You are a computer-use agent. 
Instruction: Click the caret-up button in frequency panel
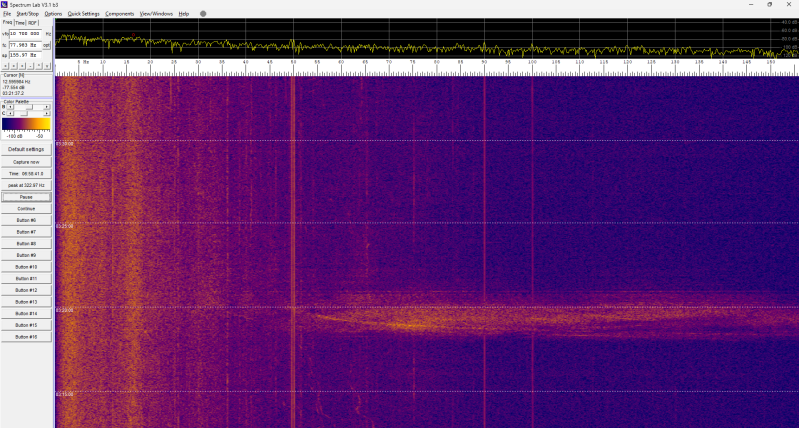point(39,66)
